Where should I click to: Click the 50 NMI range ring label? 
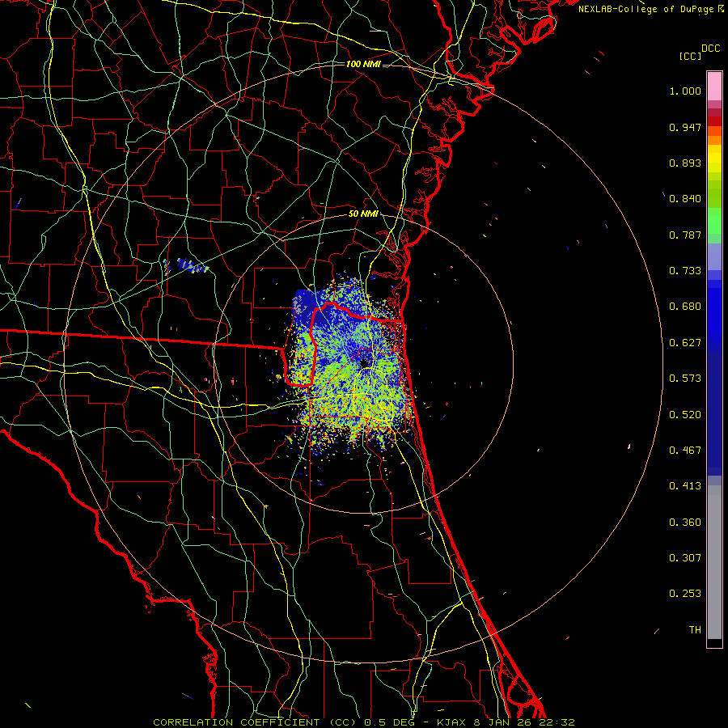[x=363, y=214]
